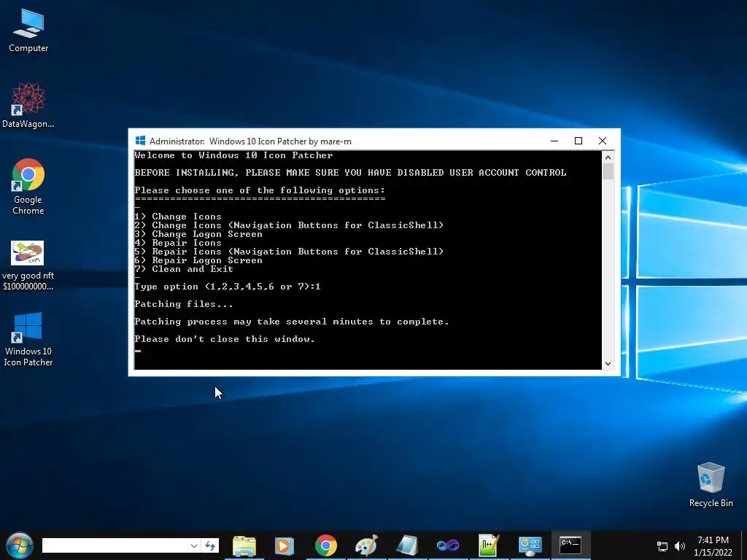Click the console scrollbar down arrow

(608, 364)
